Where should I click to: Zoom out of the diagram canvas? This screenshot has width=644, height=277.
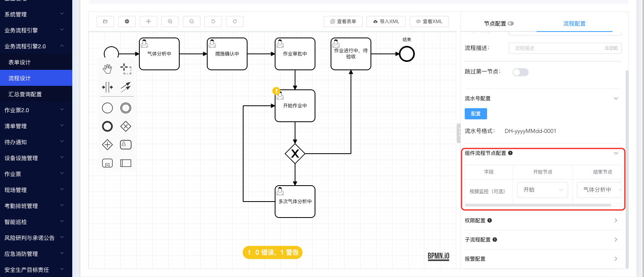(192, 22)
